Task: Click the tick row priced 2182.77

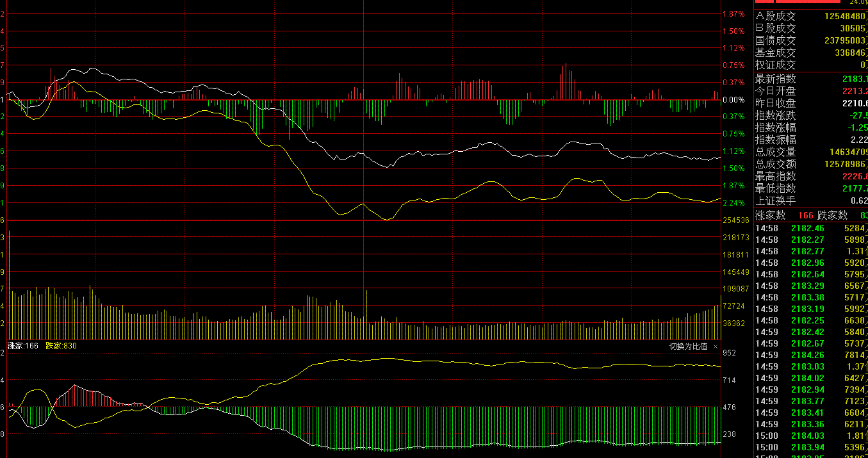Action: tap(812, 251)
